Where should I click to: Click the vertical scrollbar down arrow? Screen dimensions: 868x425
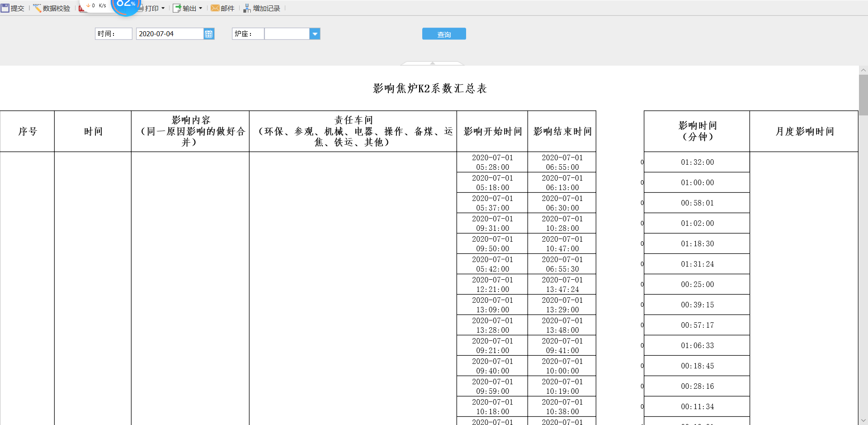(x=863, y=420)
